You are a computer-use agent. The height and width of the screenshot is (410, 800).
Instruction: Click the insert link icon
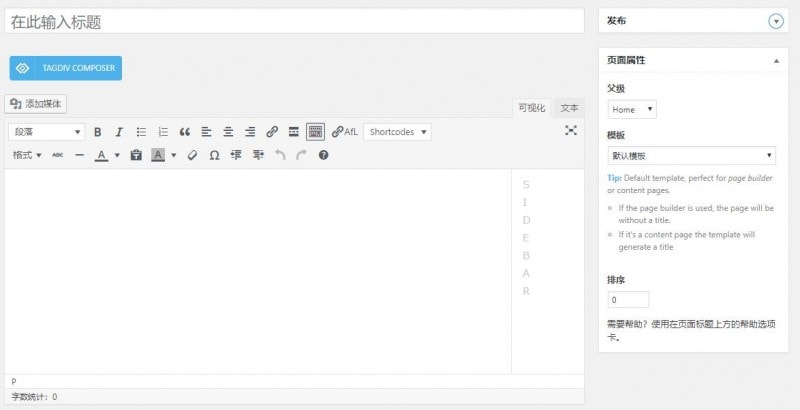(x=272, y=131)
